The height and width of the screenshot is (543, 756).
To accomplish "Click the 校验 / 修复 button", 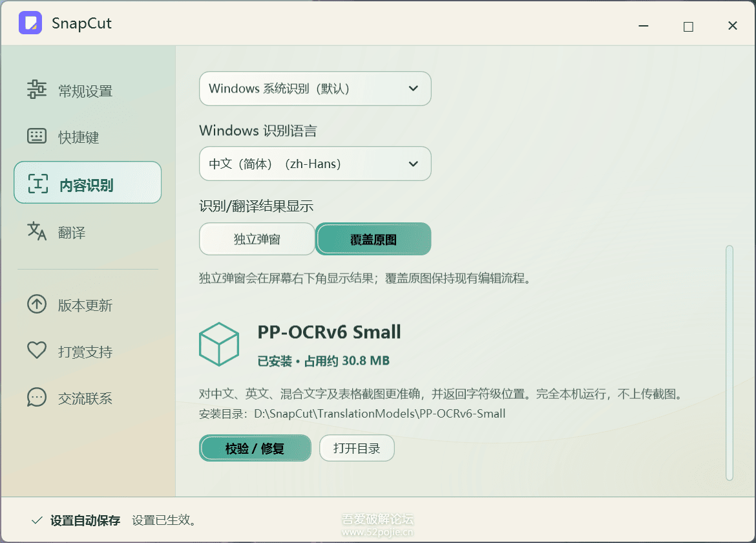I will (255, 449).
